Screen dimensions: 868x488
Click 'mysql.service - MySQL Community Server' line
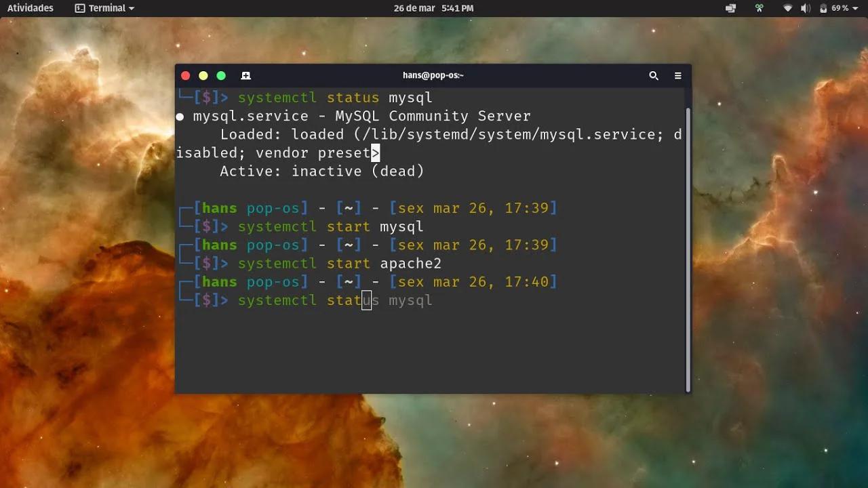coord(362,117)
